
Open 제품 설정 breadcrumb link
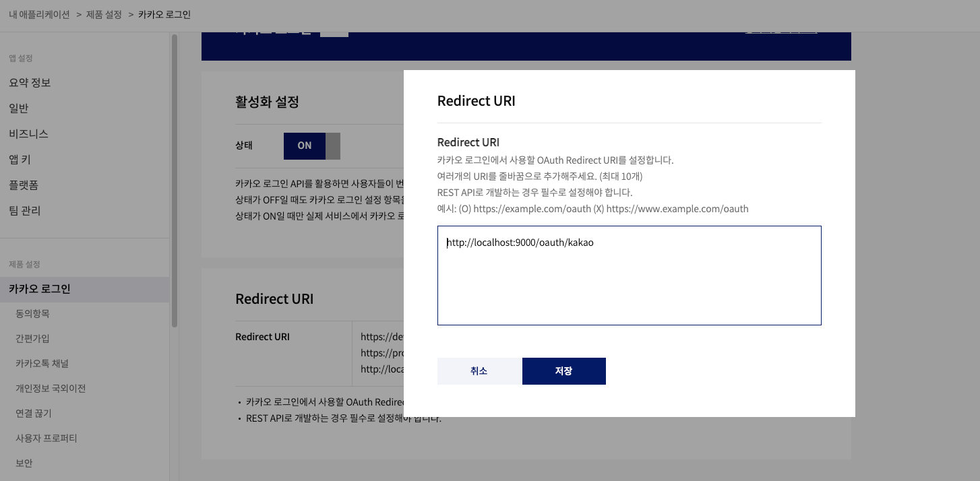(x=104, y=14)
